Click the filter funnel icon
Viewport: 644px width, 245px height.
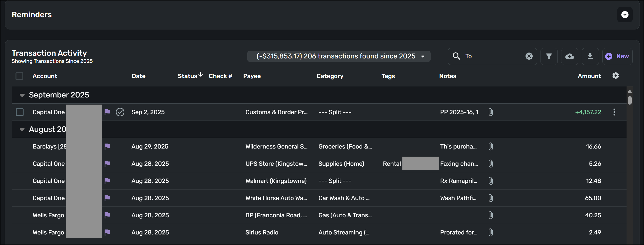point(549,56)
